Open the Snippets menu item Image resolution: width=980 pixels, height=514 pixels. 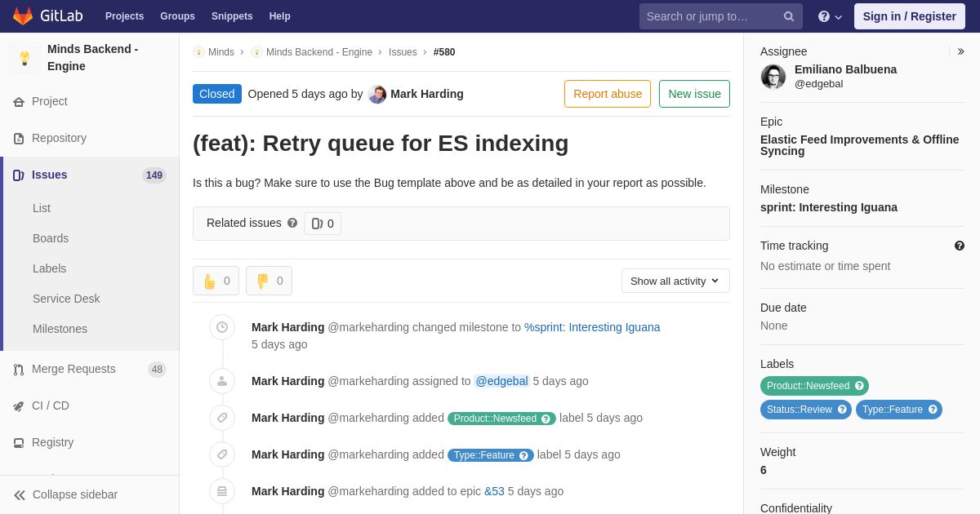(x=232, y=16)
